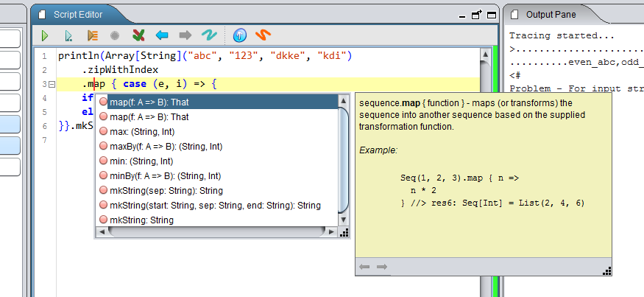
Task: Click the teal clear editor squiggle icon
Action: click(210, 35)
